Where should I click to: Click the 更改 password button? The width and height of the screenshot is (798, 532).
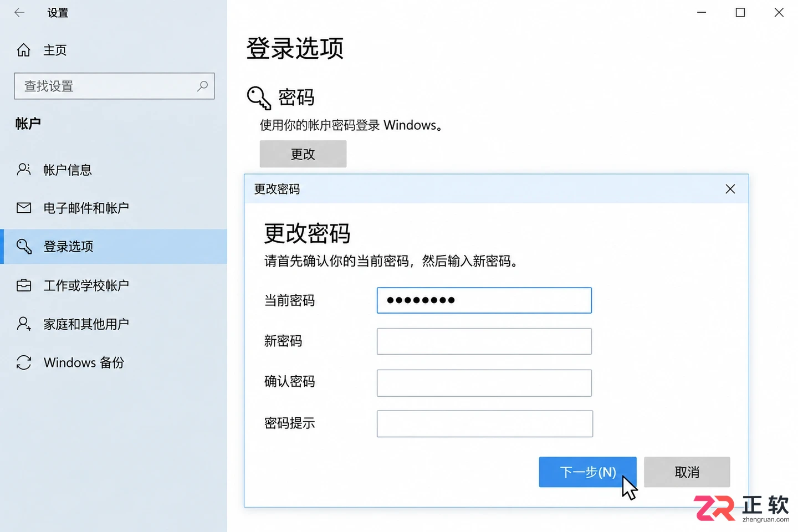pos(303,154)
